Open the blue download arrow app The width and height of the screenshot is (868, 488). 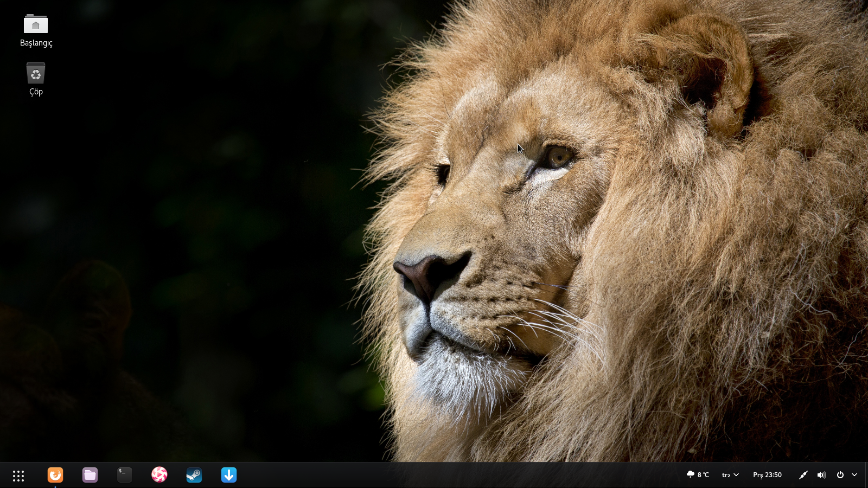click(x=229, y=475)
